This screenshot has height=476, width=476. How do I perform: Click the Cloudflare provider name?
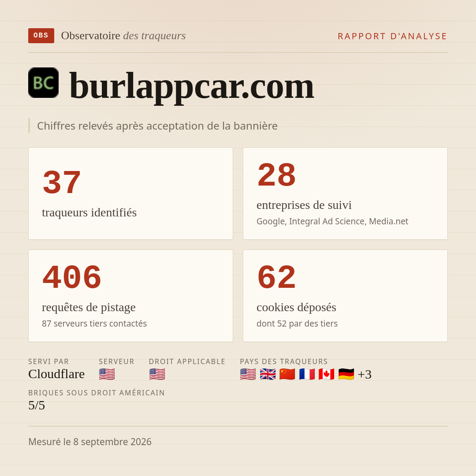pyautogui.click(x=56, y=374)
